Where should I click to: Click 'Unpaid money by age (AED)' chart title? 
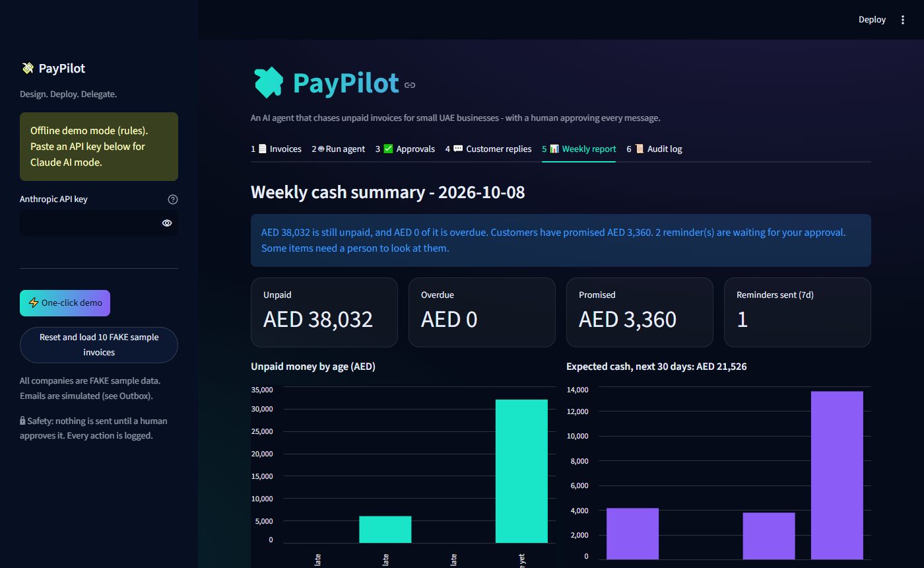click(313, 367)
